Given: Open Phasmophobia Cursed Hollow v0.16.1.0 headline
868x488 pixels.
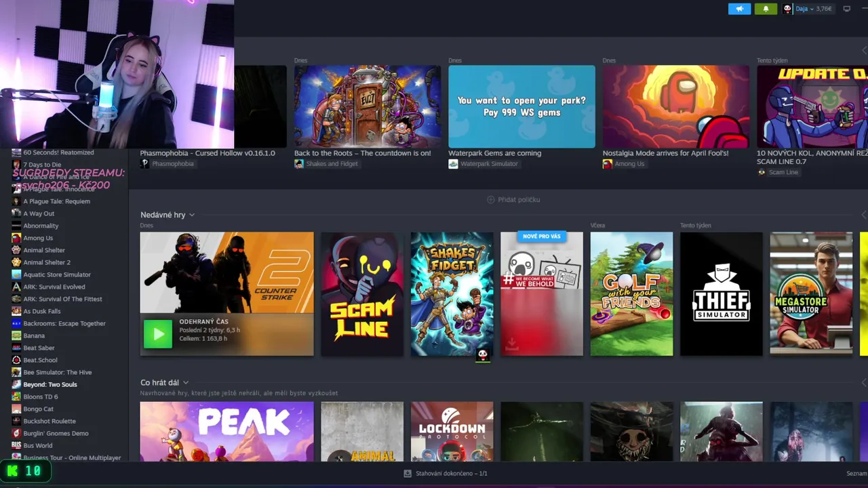Looking at the screenshot, I should click(208, 153).
